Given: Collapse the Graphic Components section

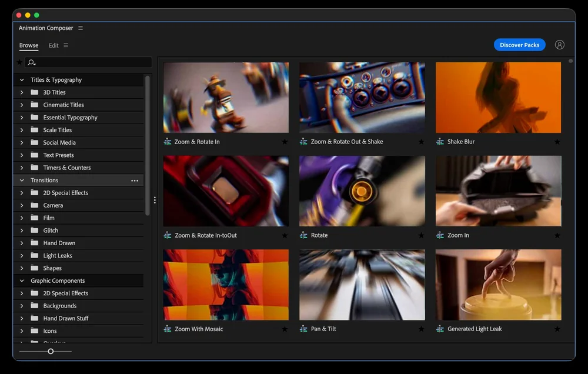Looking at the screenshot, I should (22, 280).
